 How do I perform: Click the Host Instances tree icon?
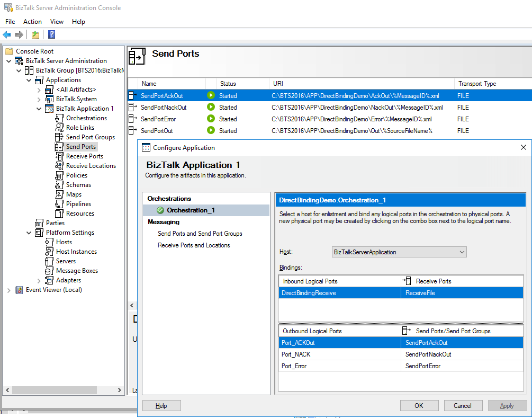(x=49, y=252)
